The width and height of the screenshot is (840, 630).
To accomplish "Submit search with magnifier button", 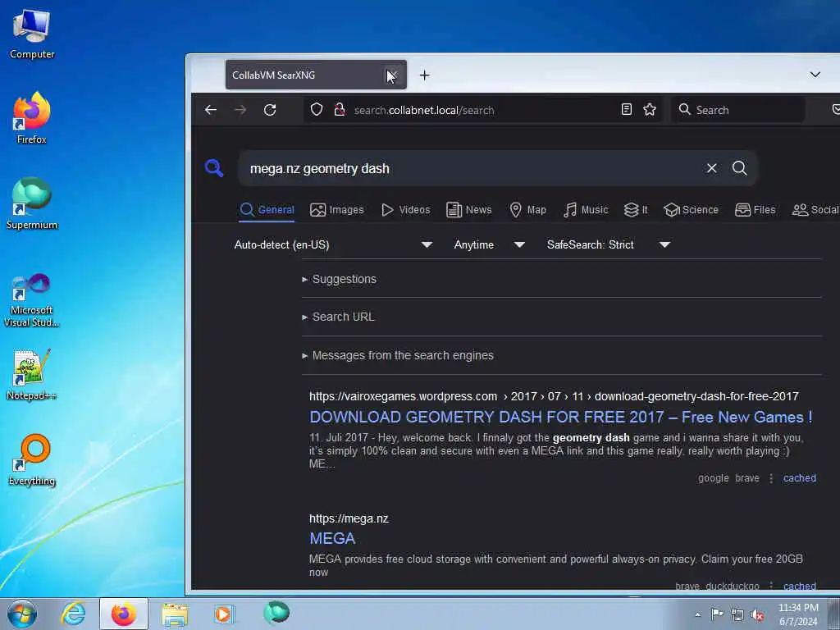I will (740, 168).
